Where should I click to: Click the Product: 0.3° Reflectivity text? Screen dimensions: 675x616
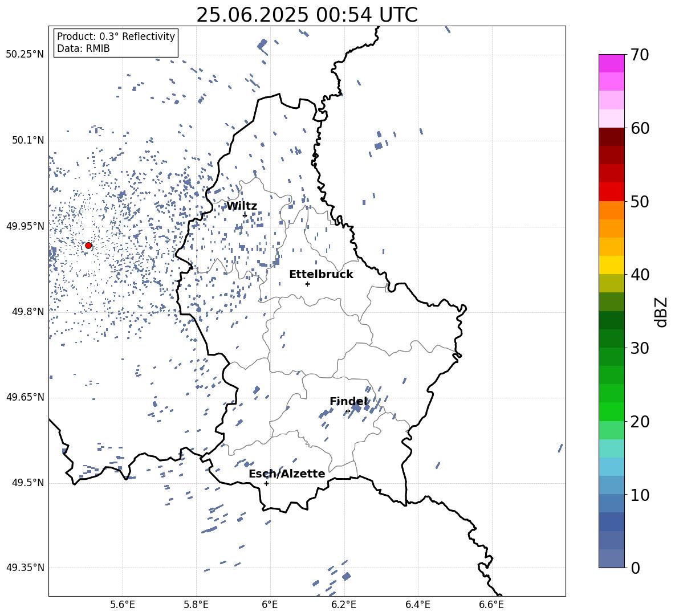coord(116,36)
